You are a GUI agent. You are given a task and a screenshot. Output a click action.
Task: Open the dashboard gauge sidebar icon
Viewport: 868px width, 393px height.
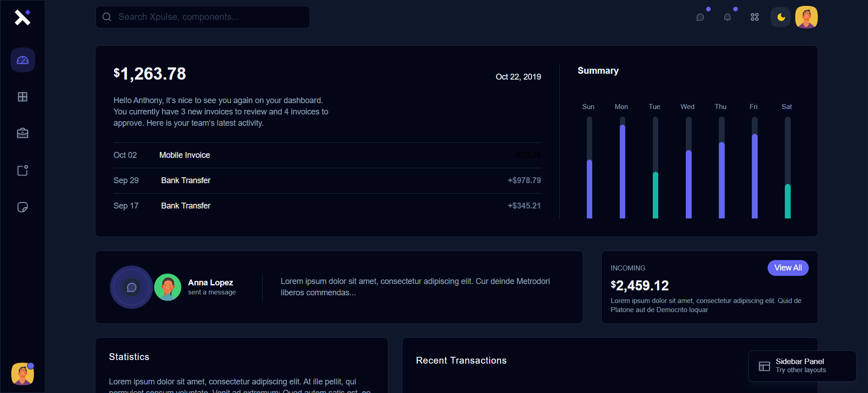coord(23,60)
